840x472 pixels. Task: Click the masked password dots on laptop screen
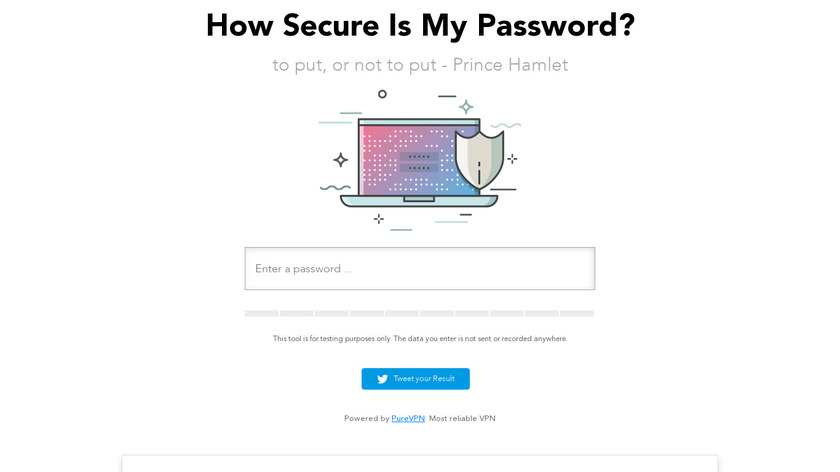click(418, 163)
